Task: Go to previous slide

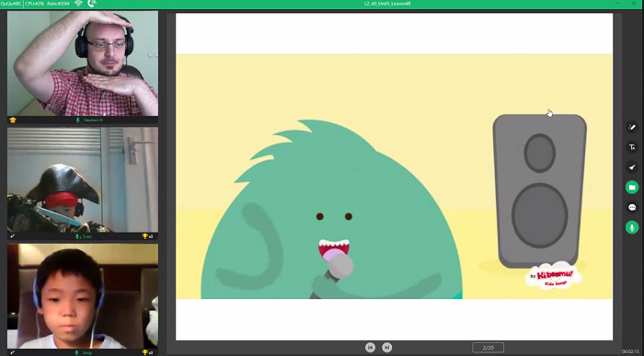Action: 370,348
